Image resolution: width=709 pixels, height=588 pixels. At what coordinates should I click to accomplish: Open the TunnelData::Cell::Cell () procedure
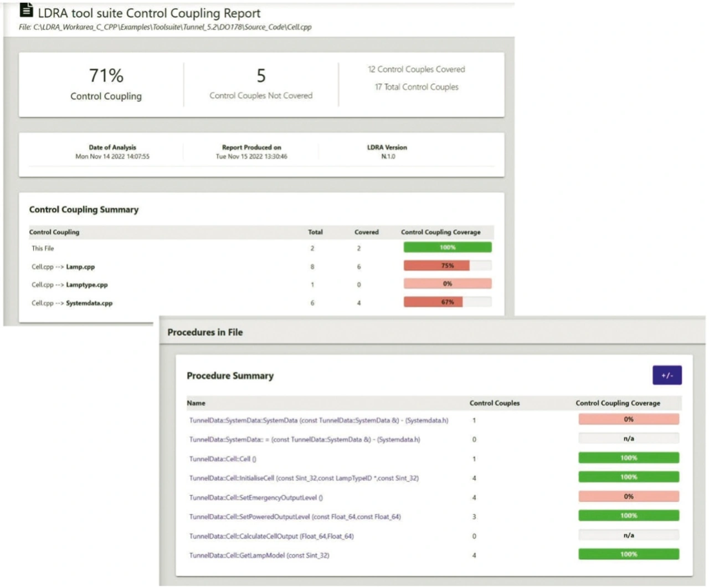coord(223,459)
